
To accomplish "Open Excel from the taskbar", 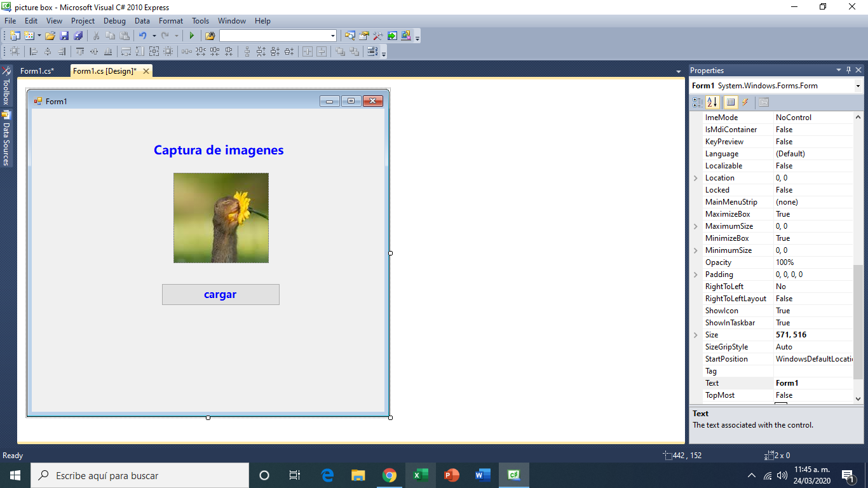I will 421,475.
